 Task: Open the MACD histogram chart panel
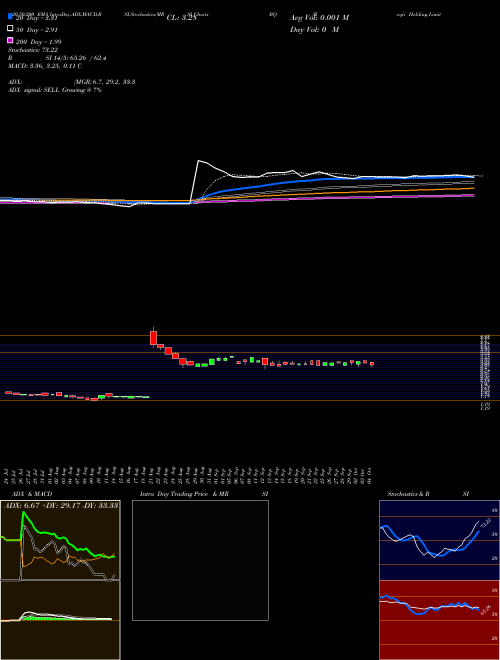coord(60,620)
